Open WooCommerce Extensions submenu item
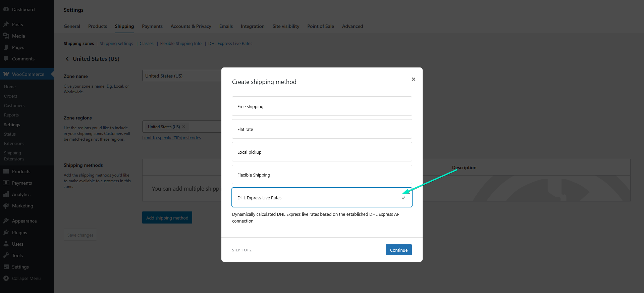This screenshot has width=644, height=293. tap(14, 143)
